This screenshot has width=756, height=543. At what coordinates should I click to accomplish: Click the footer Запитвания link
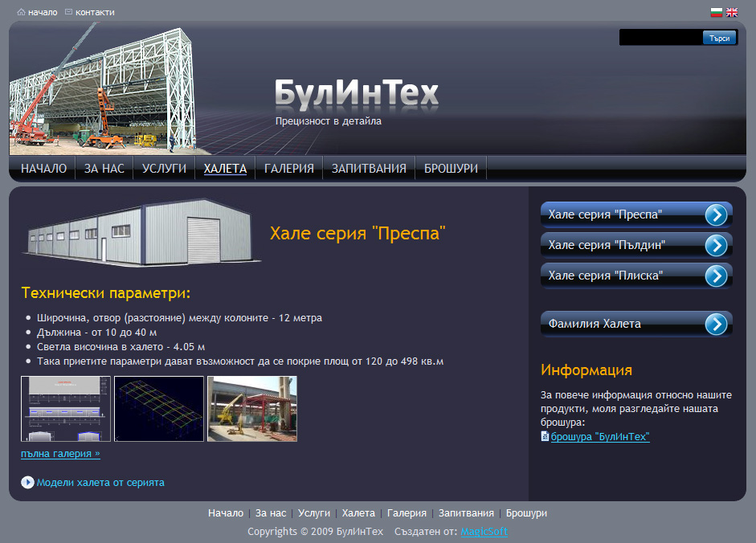(466, 513)
